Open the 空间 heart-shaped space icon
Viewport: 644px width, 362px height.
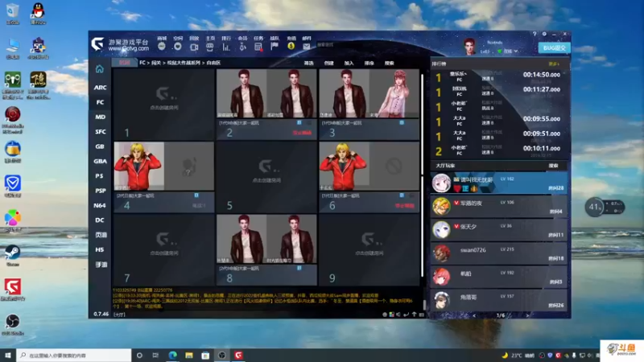[177, 47]
